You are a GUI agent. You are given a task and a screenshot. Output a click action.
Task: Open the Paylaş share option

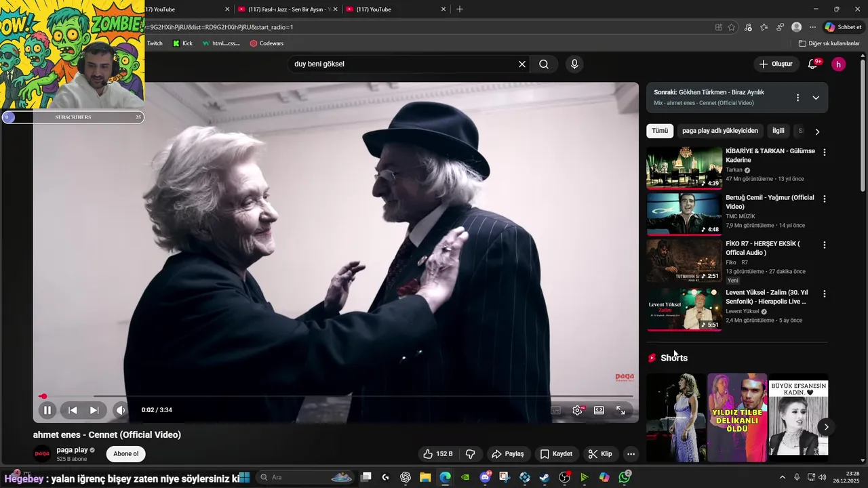[508, 454]
